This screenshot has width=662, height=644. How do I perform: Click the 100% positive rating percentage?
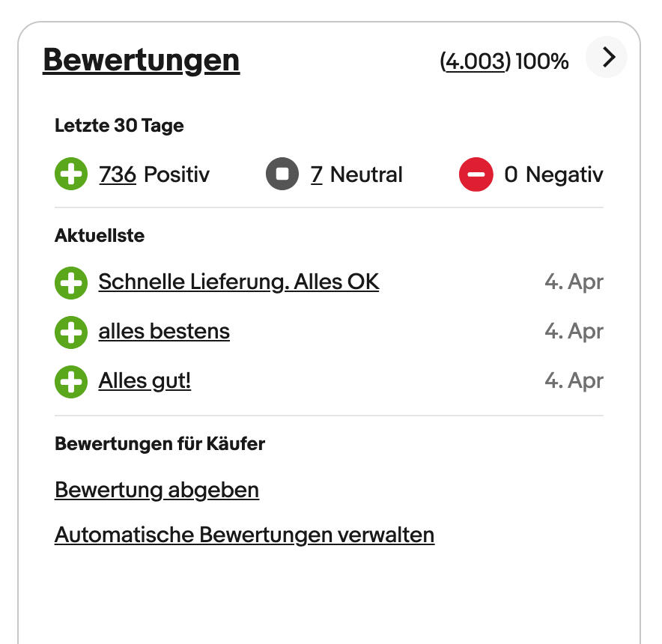(x=542, y=61)
